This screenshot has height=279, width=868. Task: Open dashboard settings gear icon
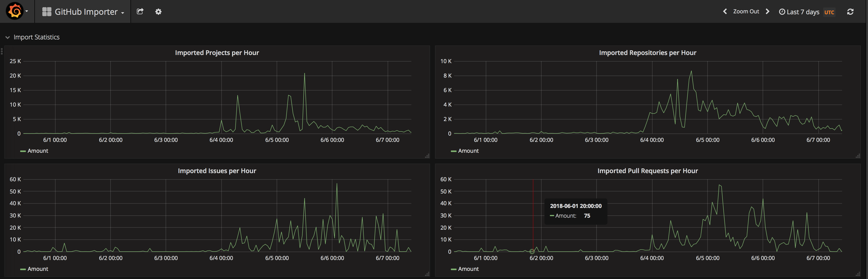(158, 12)
